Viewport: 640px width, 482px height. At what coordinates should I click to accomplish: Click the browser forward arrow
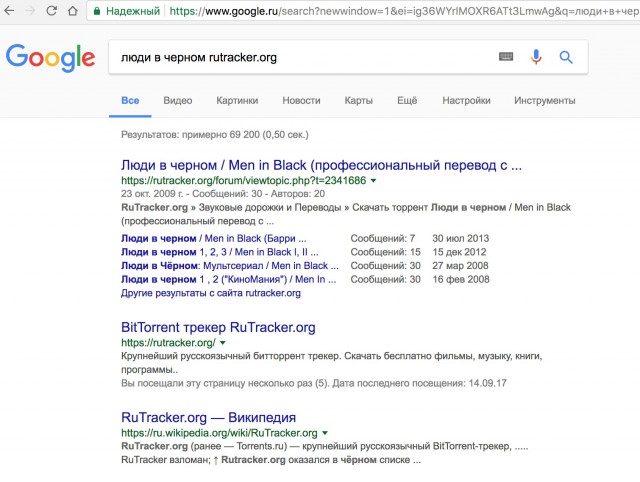pos(30,10)
